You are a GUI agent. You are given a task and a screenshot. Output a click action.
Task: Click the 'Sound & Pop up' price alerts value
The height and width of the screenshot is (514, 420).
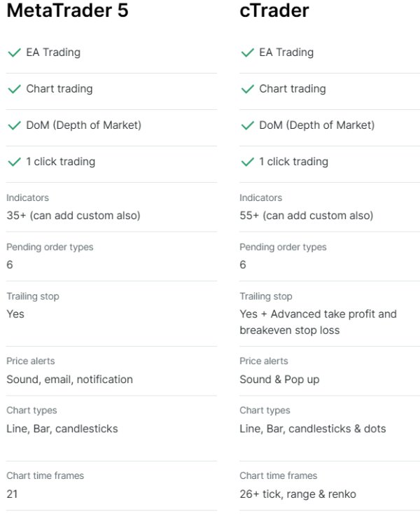[280, 380]
